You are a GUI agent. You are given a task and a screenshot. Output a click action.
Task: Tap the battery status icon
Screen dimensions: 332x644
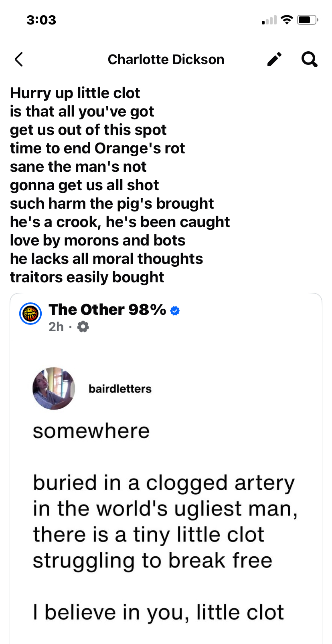coord(308,20)
